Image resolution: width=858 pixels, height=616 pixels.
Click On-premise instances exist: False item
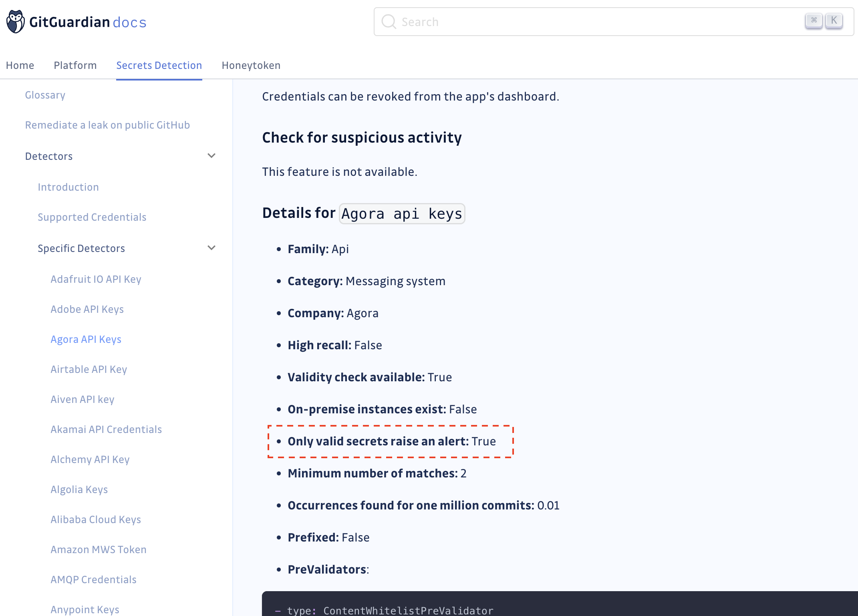click(x=382, y=409)
